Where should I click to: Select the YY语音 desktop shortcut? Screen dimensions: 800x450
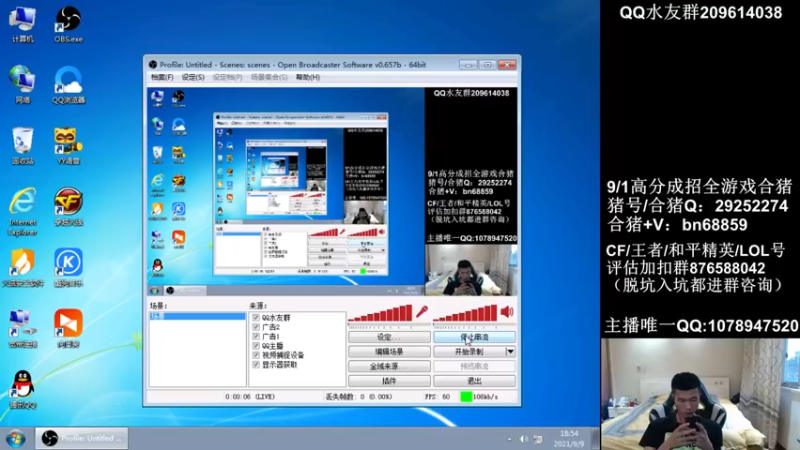click(68, 146)
